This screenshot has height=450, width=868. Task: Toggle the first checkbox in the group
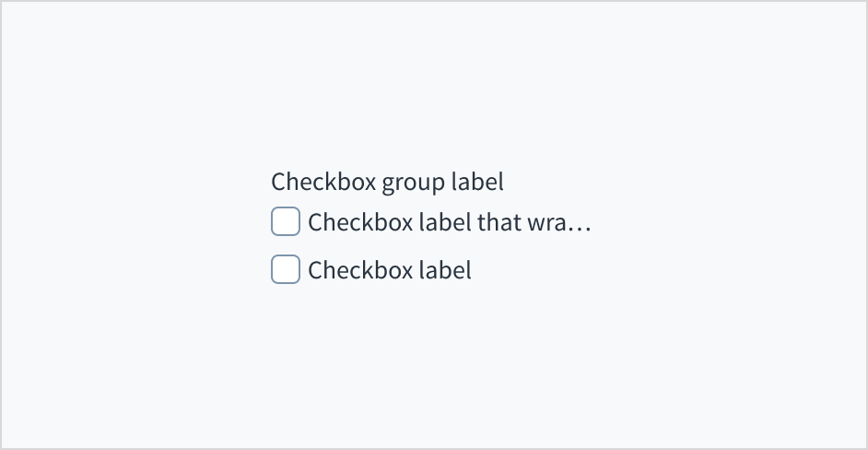pyautogui.click(x=286, y=222)
